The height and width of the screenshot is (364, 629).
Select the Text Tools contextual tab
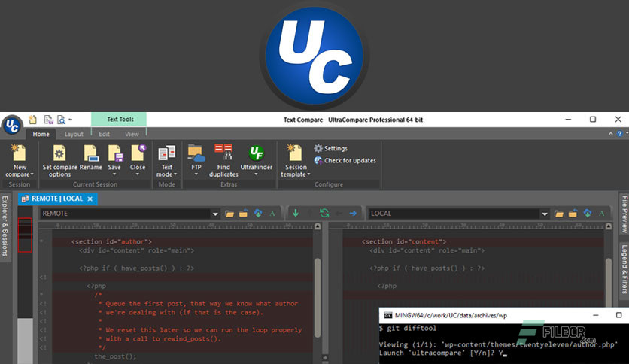119,120
